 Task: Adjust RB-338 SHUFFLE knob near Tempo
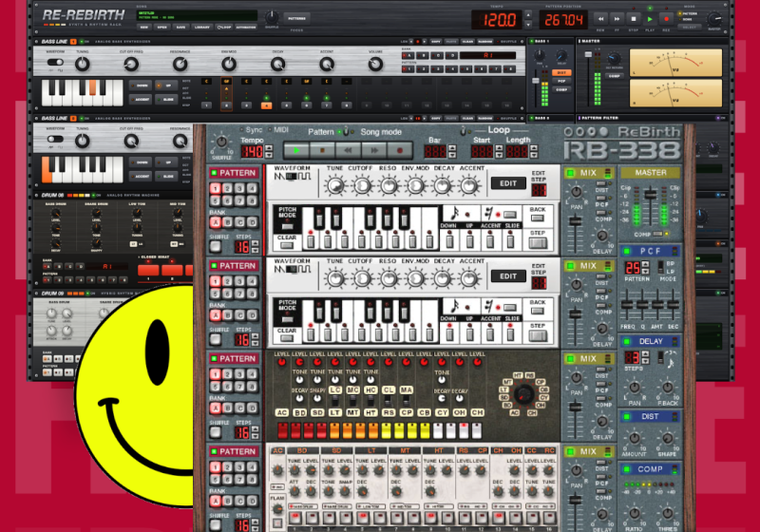tap(221, 142)
